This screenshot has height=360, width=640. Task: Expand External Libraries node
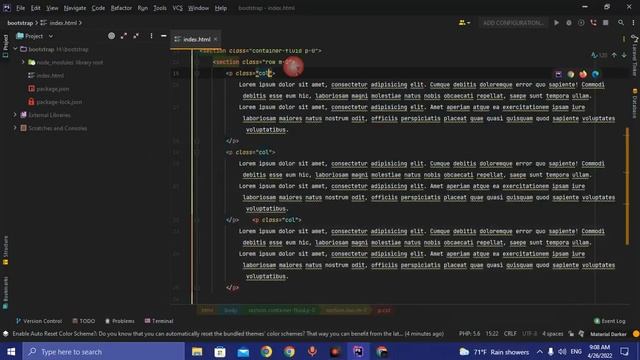(15, 115)
